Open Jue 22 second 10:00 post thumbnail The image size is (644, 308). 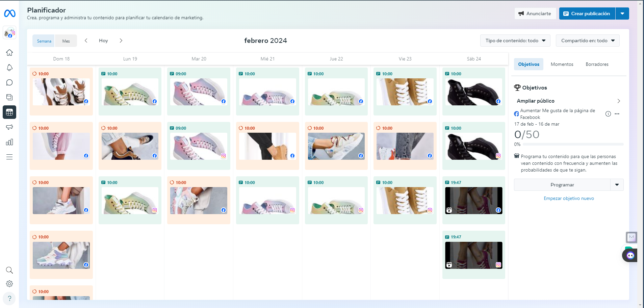click(336, 146)
